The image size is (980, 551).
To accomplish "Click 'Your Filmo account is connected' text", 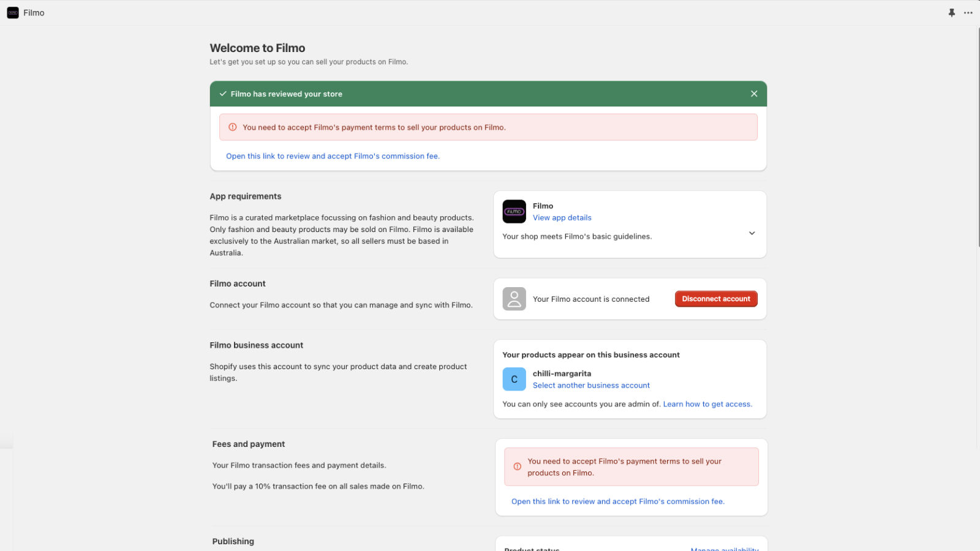I will point(591,299).
